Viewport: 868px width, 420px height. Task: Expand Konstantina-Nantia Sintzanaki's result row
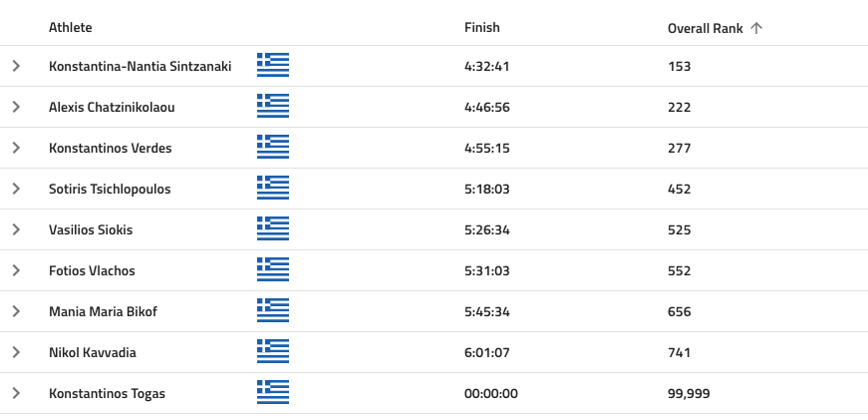pyautogui.click(x=16, y=66)
